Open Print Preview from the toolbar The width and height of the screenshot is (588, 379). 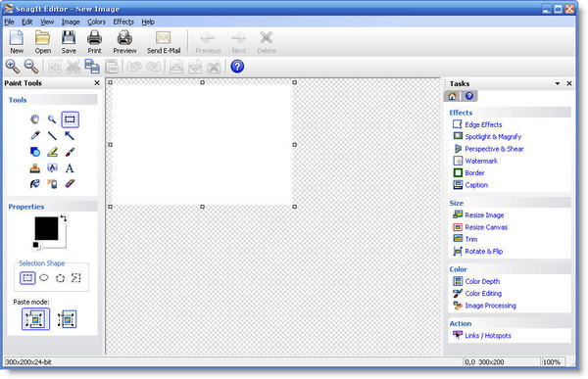[x=124, y=42]
